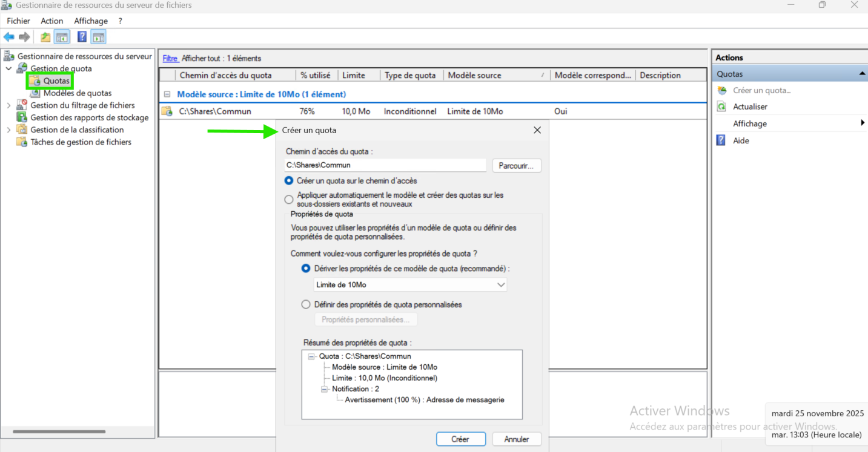868x452 pixels.
Task: Click the Modèles de quotas tree icon
Action: click(35, 93)
